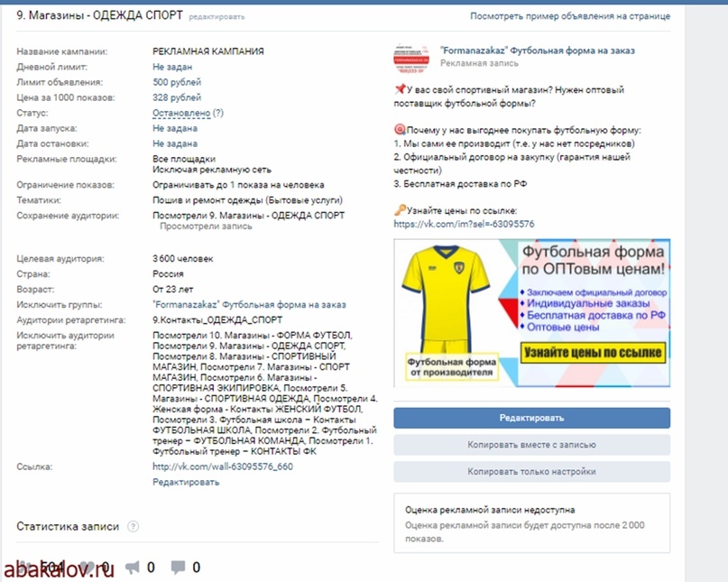
Task: Edit the ad limit 500 рублей
Action: pos(177,82)
